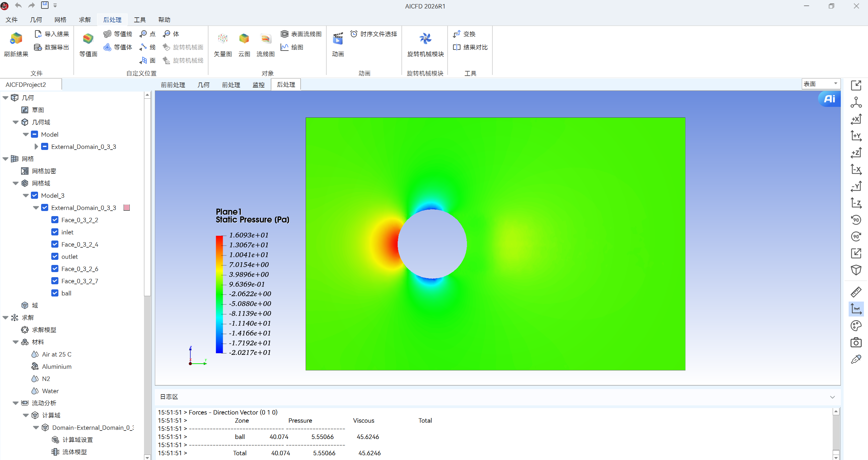Open the 帮助 help menu
This screenshot has width=868, height=460.
[x=164, y=20]
